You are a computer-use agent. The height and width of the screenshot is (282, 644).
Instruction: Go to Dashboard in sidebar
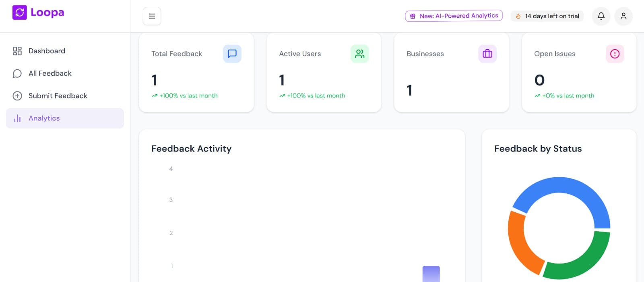[65, 51]
